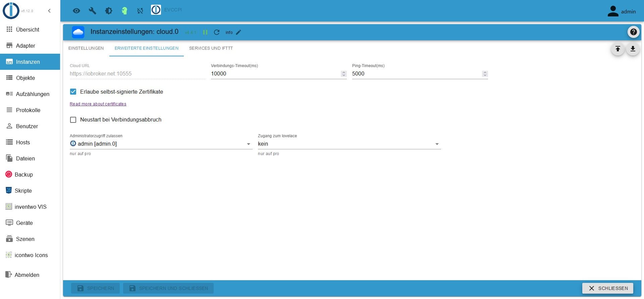Adjust Verbindungs-Timeout with its spinner arrows

343,74
